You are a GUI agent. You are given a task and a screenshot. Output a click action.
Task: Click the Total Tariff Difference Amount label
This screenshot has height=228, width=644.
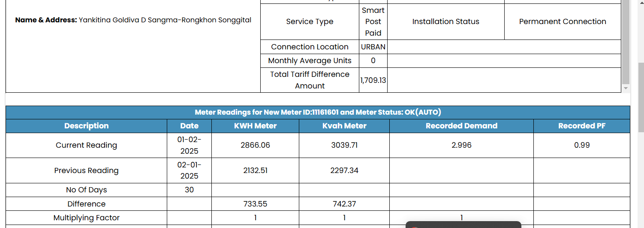point(310,80)
